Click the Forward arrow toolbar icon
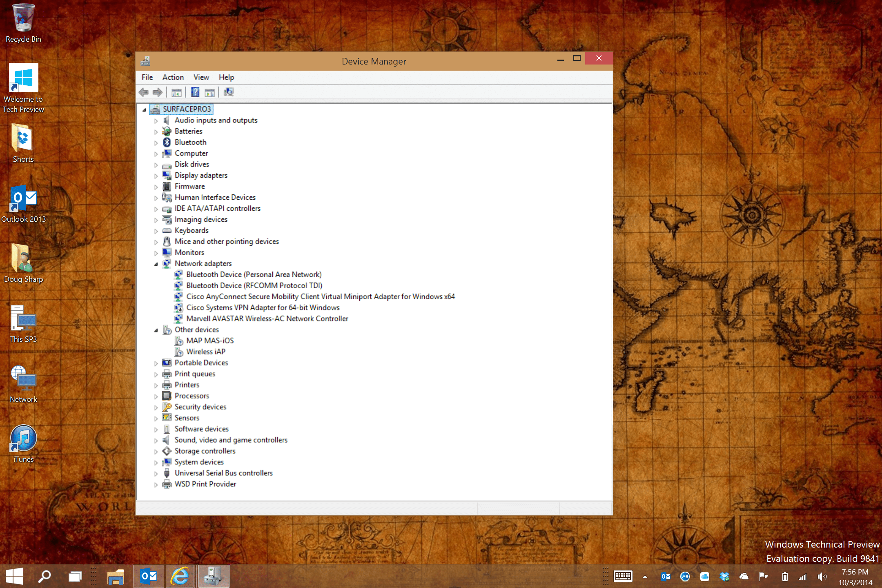The height and width of the screenshot is (588, 882). point(158,92)
